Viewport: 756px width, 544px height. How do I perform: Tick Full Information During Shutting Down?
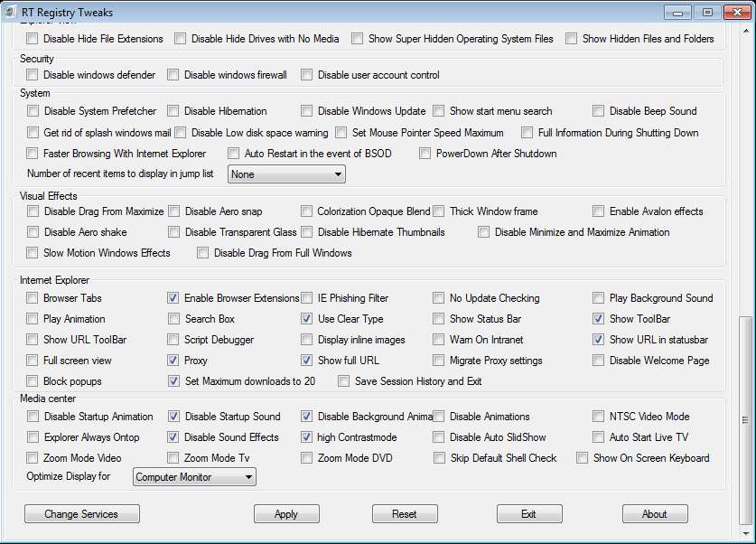(x=527, y=133)
